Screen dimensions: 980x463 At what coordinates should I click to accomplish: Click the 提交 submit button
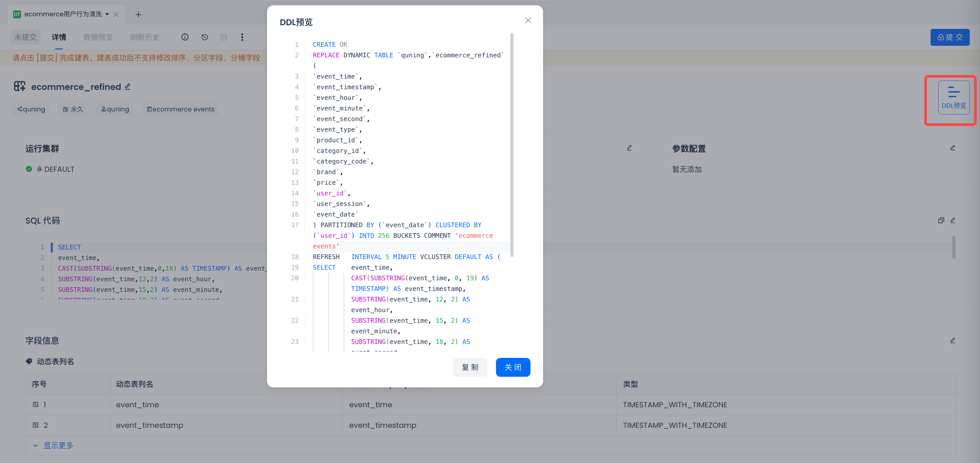[x=949, y=37]
